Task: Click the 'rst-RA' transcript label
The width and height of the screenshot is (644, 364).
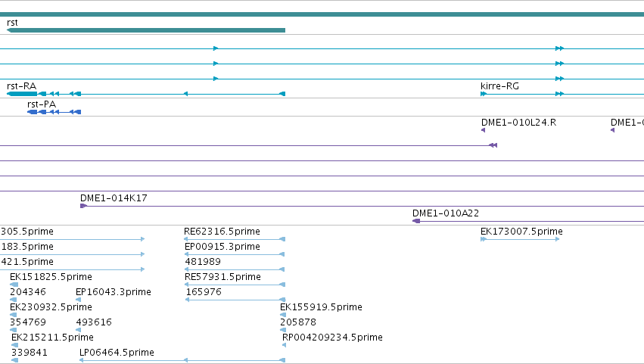Action: click(22, 86)
